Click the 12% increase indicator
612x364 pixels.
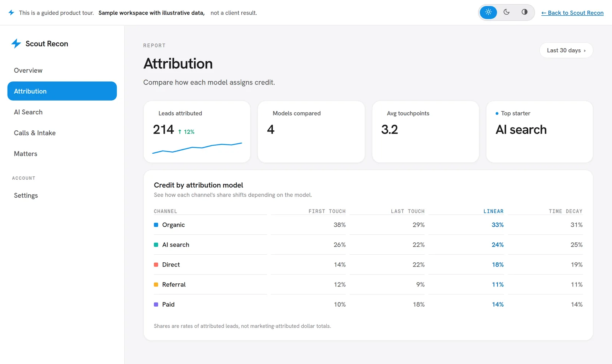(186, 132)
